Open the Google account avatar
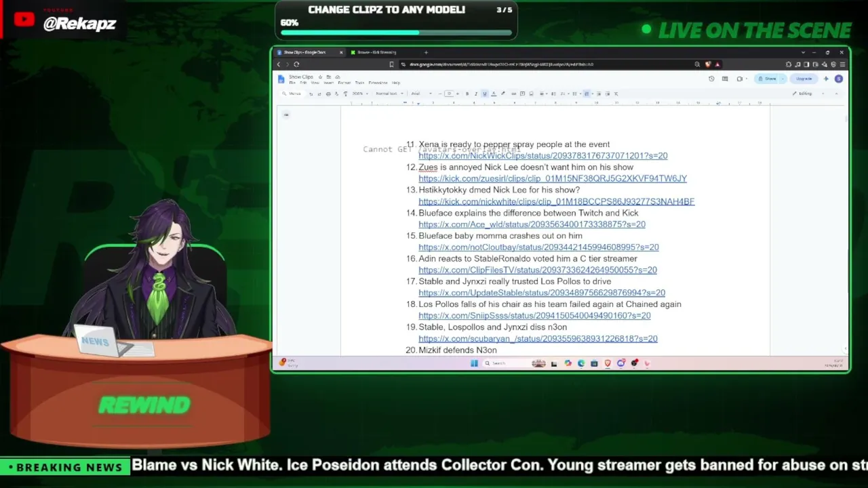 [839, 79]
